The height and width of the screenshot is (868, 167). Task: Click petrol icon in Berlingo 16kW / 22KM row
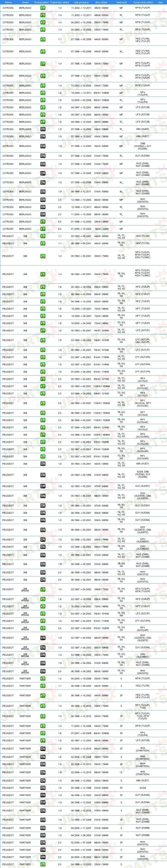click(43, 229)
